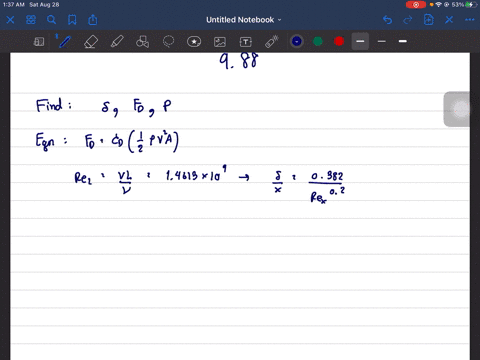Choose the green pen color

coord(318,41)
